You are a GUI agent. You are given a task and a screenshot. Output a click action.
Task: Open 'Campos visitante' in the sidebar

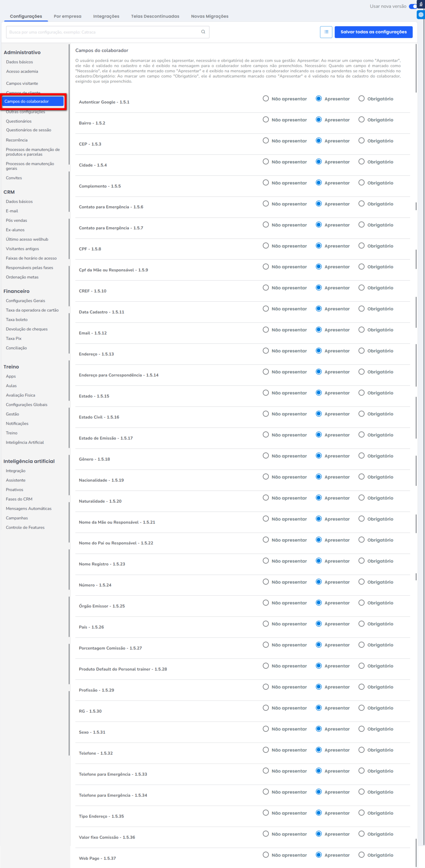[22, 83]
